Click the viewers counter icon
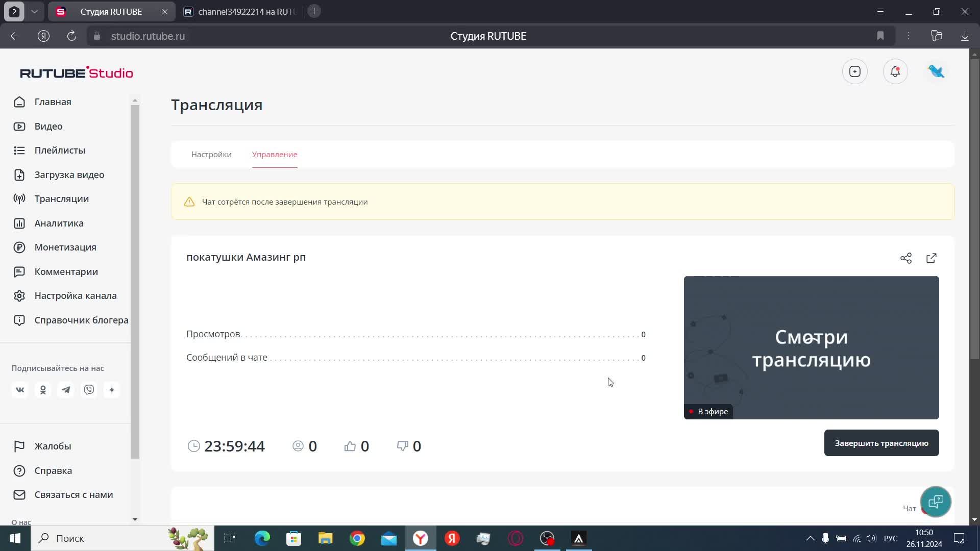Screen dimensions: 980x551 pos(298,446)
